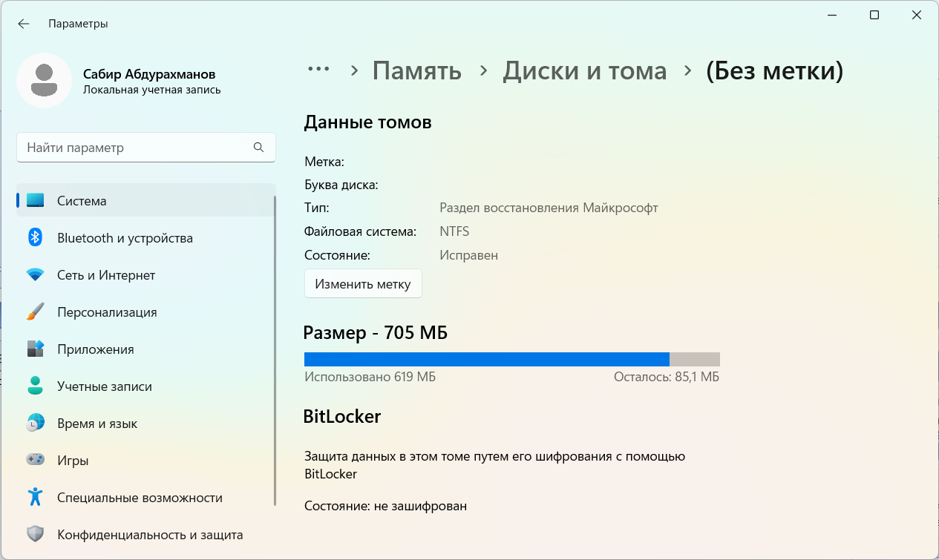Open the user profile avatar picture
The image size is (939, 560).
(44, 81)
